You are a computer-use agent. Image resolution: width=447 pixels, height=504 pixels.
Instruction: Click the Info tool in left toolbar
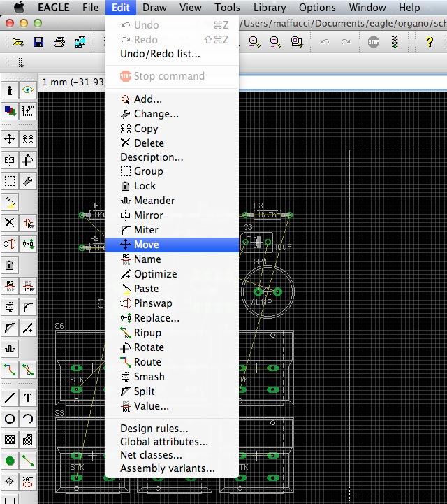(10, 90)
